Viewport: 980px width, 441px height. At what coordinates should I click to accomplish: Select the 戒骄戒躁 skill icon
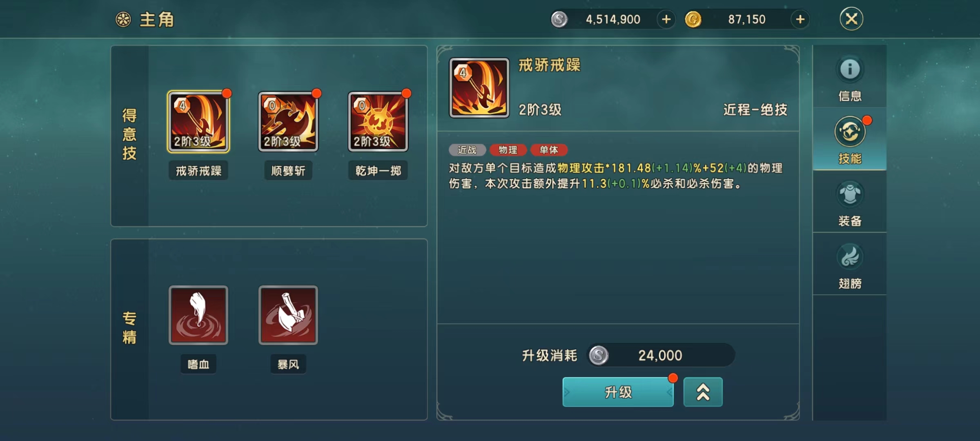[198, 122]
